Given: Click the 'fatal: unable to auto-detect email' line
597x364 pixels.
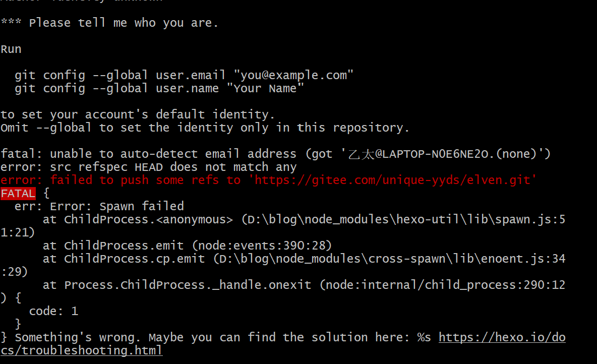Looking at the screenshot, I should pos(276,154).
